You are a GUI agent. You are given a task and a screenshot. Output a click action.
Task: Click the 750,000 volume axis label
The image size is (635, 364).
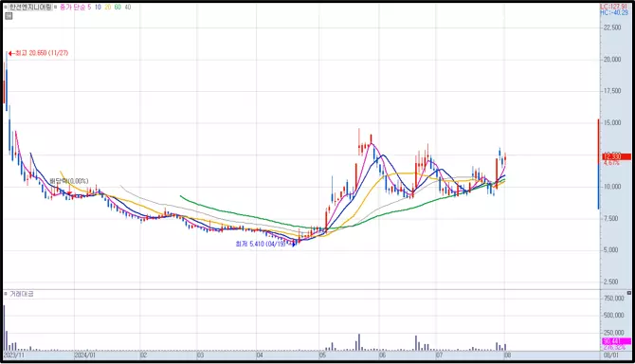614,299
